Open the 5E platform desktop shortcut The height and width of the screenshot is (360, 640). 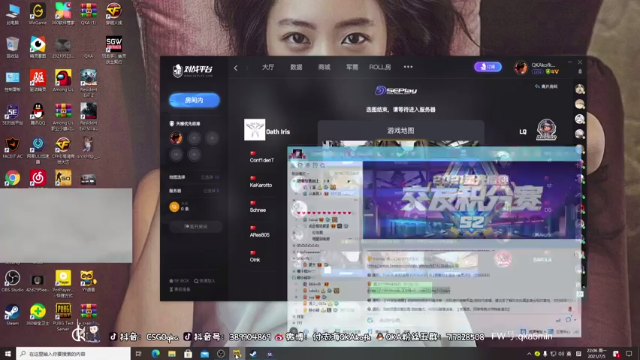point(12,113)
